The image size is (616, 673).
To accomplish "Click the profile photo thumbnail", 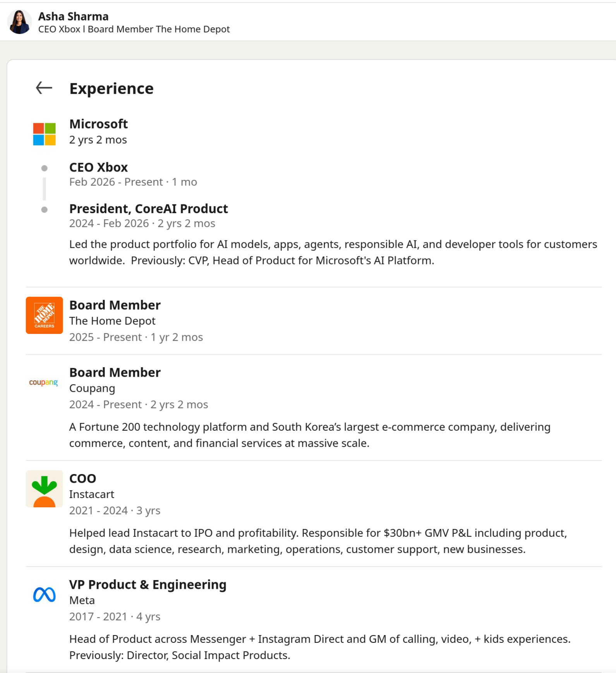I will point(19,22).
